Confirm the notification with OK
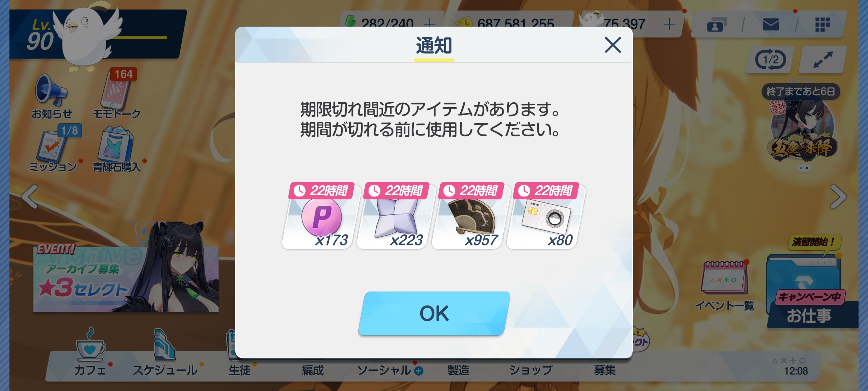This screenshot has width=868, height=391. [434, 313]
